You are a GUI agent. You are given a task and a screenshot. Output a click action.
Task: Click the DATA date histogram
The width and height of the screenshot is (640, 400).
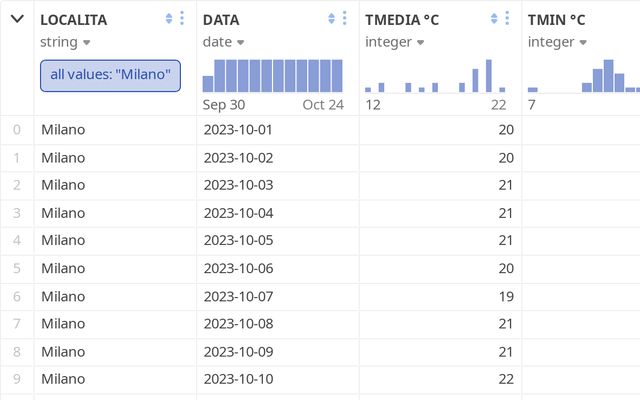tap(272, 75)
